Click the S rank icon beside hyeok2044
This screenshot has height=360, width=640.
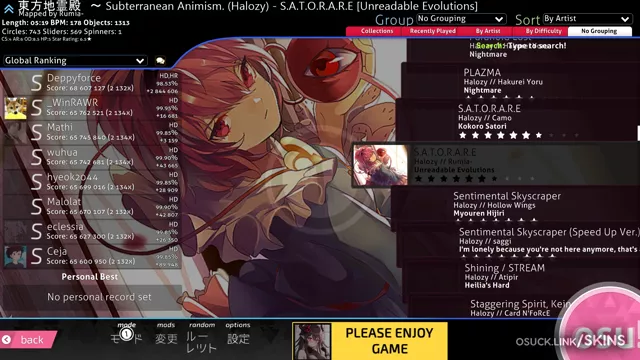pos(36,182)
